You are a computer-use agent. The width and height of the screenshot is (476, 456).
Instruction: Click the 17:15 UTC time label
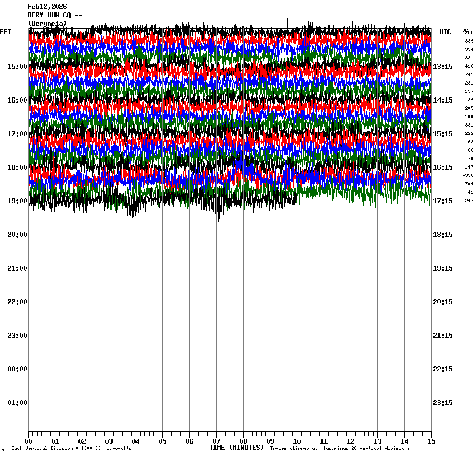click(443, 201)
